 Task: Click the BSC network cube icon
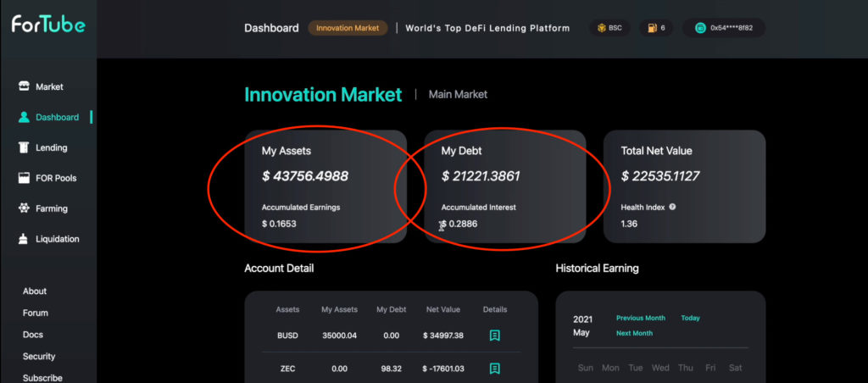(x=602, y=28)
